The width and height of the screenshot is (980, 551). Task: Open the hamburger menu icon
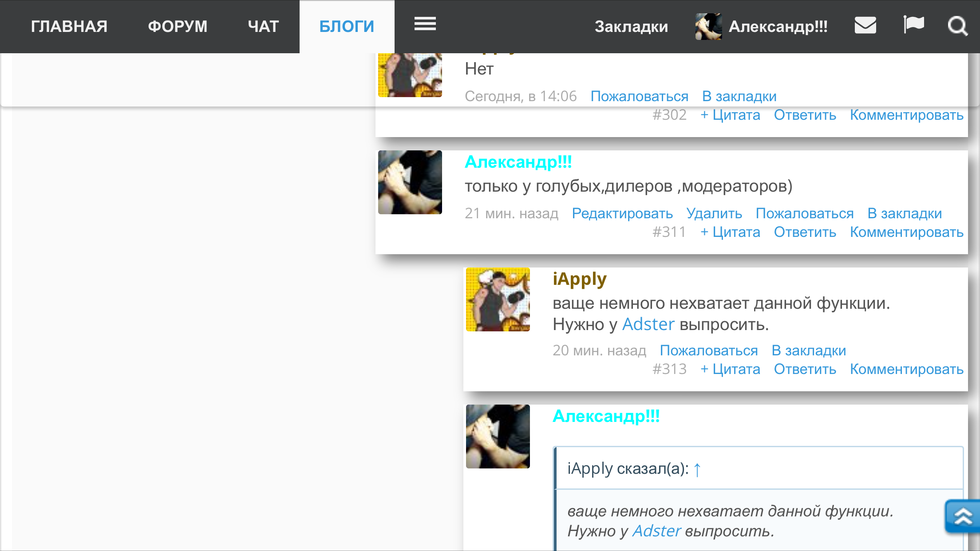tap(425, 24)
